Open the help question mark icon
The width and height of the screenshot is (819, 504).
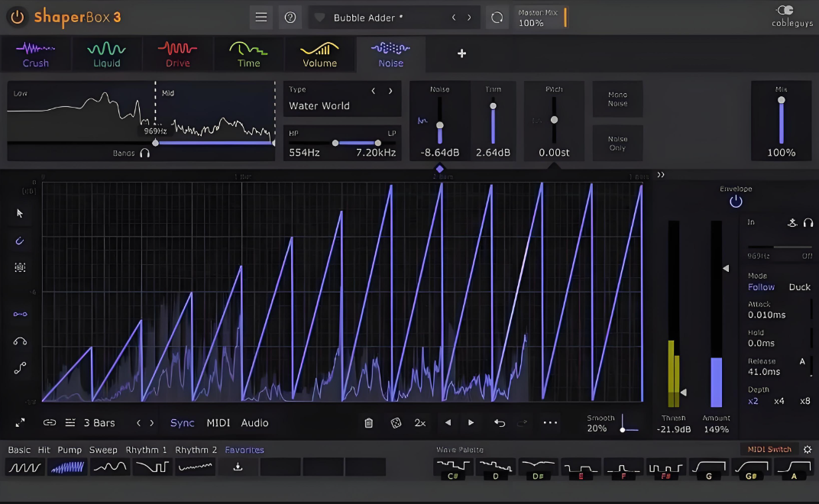click(290, 18)
